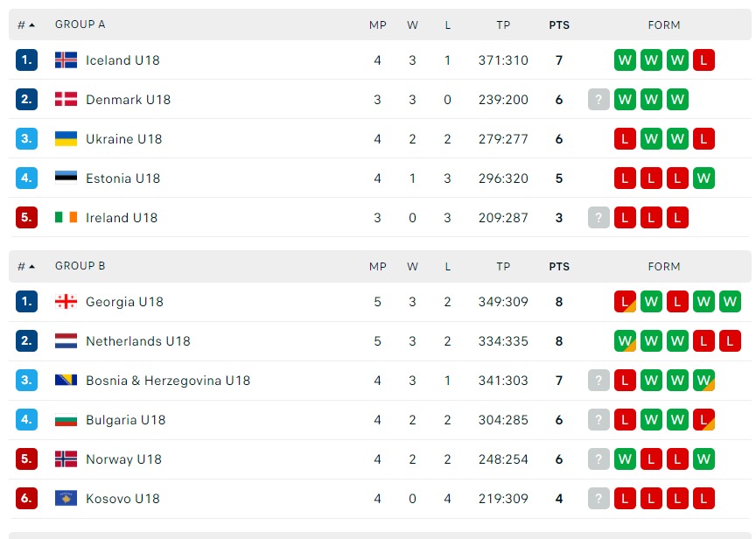Click the Georgia U18 flag icon
This screenshot has height=539, width=756.
66,302
